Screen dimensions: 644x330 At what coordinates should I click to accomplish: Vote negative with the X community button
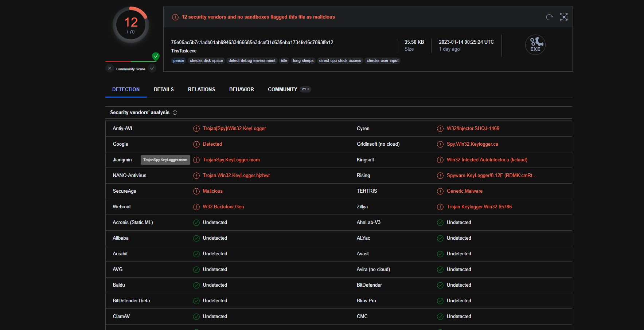(110, 68)
